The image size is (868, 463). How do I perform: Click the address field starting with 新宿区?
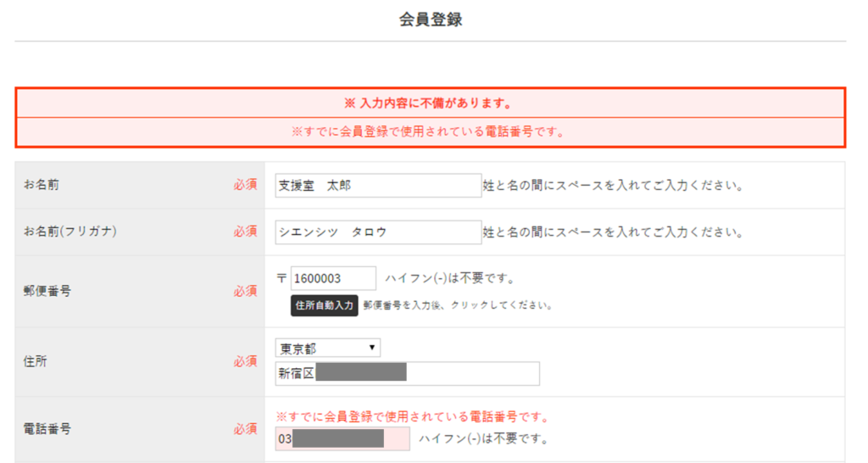[x=407, y=373]
